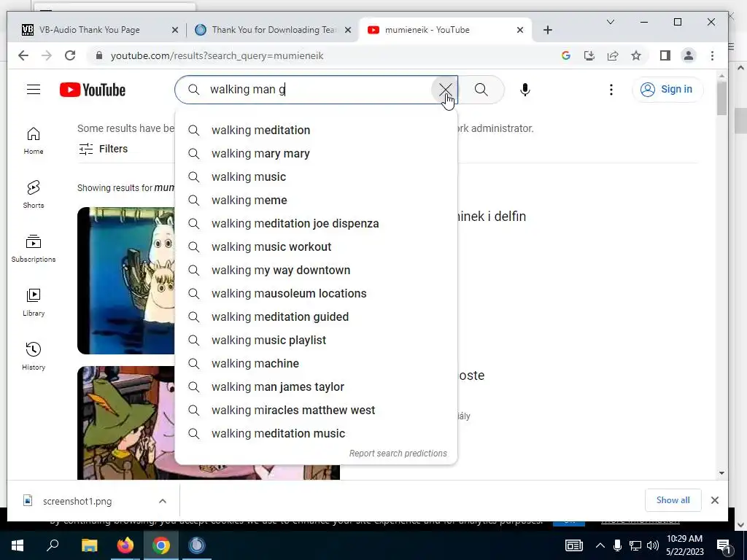Bookmark this page with the star

tap(636, 55)
